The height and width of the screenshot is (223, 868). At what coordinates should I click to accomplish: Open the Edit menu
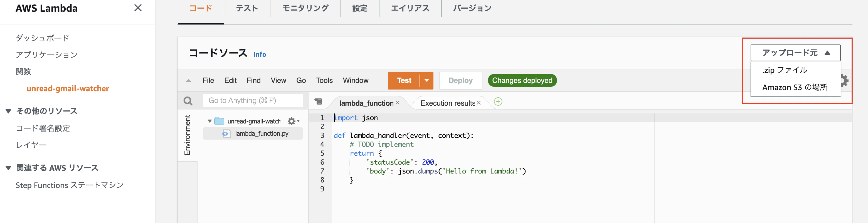(230, 81)
